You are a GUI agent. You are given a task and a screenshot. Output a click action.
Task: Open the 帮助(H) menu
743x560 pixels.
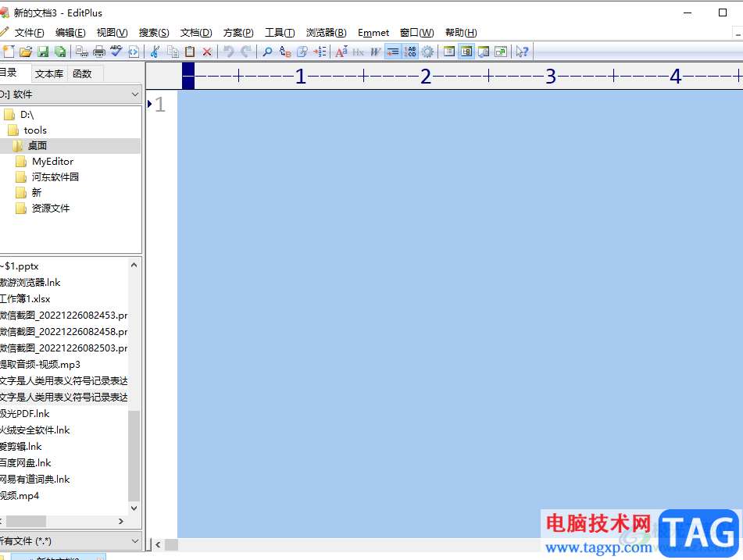pos(461,33)
